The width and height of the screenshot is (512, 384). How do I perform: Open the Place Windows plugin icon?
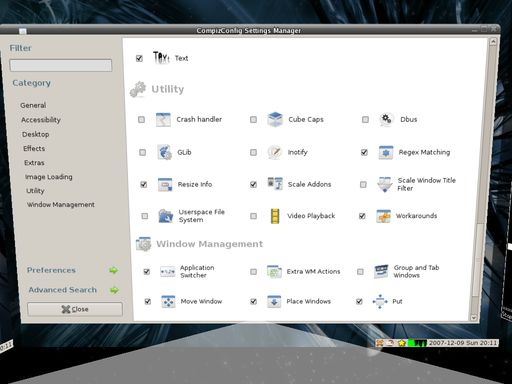[x=274, y=302]
